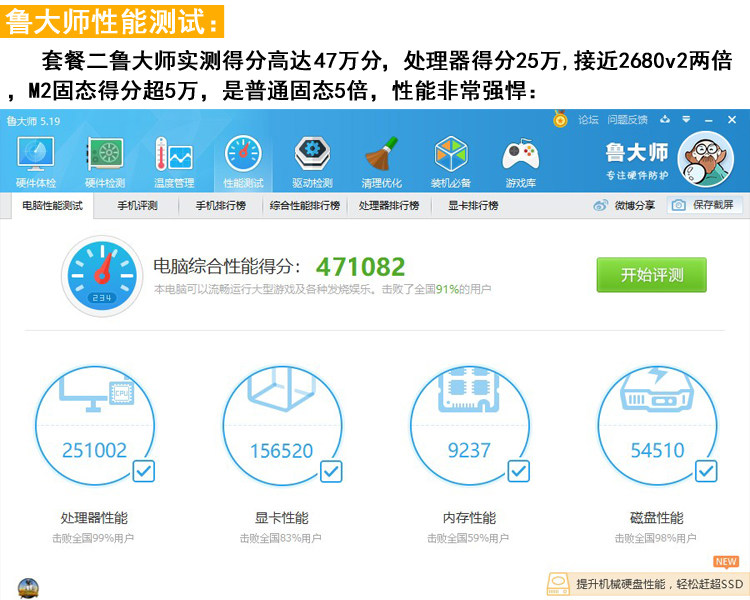Click the hard drive icon in SSD banner
This screenshot has width=750, height=600.
click(558, 584)
